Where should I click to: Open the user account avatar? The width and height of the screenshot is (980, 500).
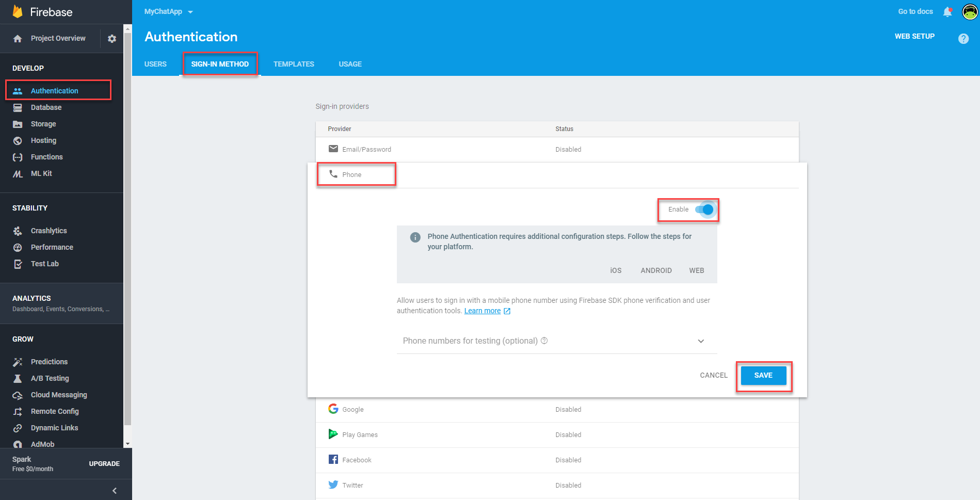tap(970, 12)
